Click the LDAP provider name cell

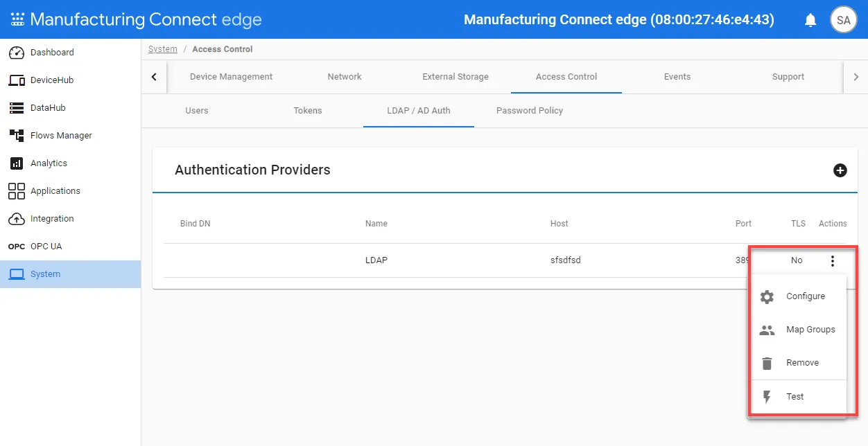[x=376, y=260]
